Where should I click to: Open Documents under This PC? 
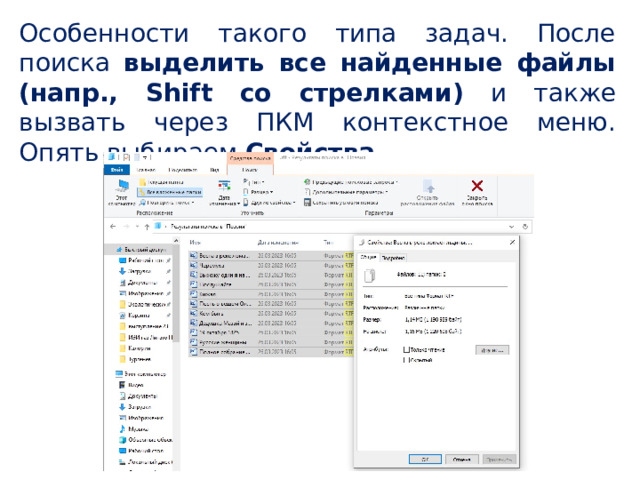click(138, 396)
